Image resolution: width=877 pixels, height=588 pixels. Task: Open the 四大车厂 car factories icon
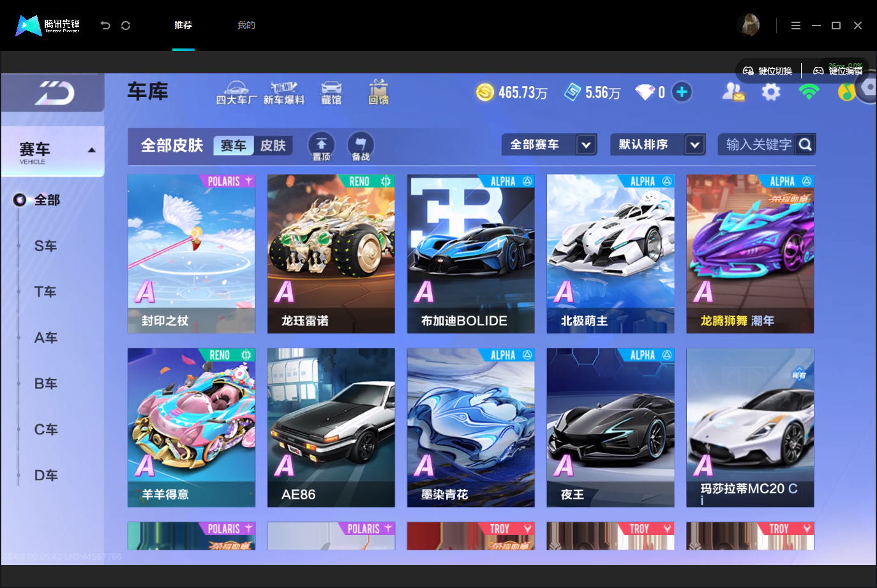click(236, 93)
